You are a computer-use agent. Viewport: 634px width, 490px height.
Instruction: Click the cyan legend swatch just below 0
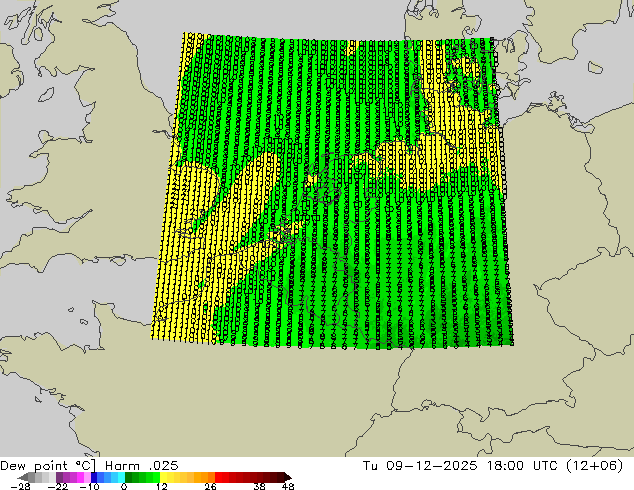(x=121, y=477)
